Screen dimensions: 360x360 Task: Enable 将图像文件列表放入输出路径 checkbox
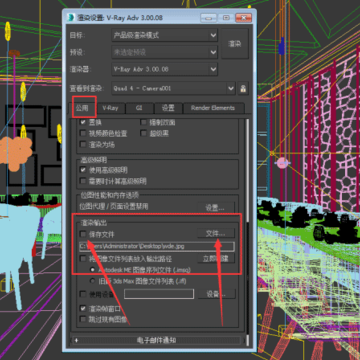coord(83,258)
